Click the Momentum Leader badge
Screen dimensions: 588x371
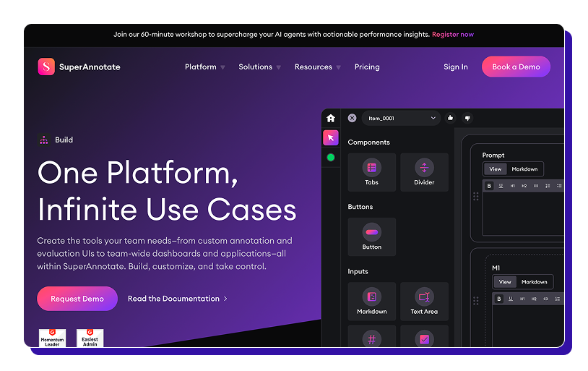pyautogui.click(x=52, y=338)
